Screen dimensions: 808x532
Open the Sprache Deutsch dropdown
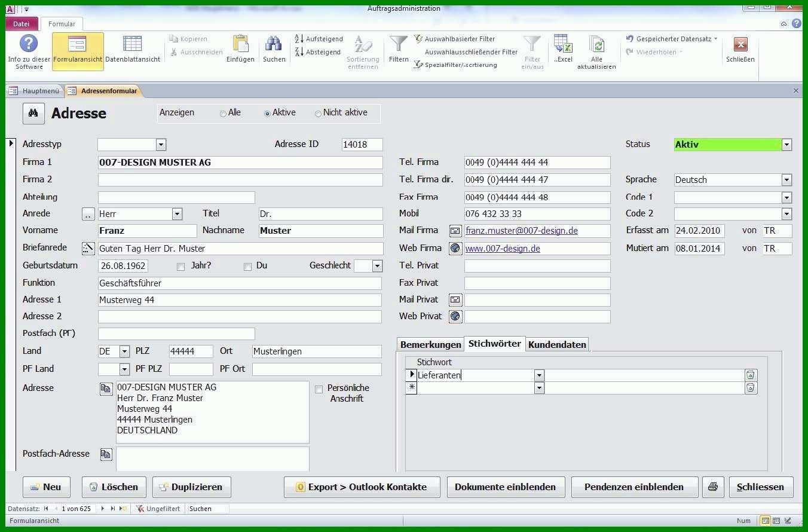pyautogui.click(x=786, y=180)
